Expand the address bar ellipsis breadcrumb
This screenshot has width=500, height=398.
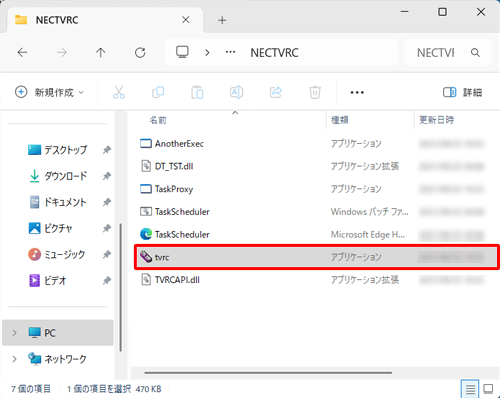click(x=231, y=52)
